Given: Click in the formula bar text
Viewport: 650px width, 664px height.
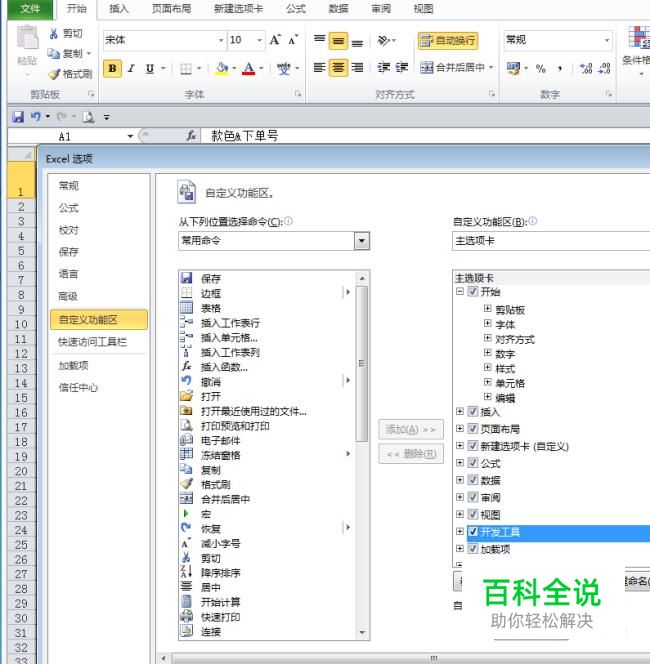Looking at the screenshot, I should [245, 136].
